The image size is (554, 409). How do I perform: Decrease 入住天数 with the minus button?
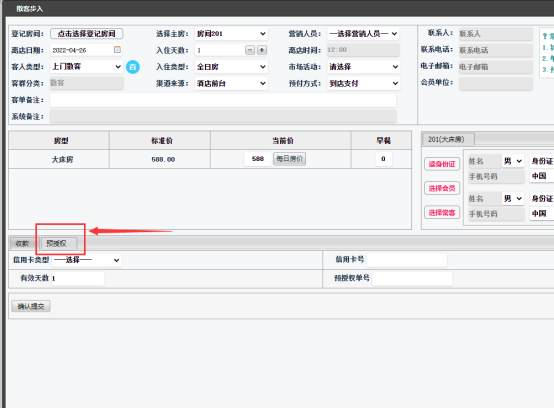(x=250, y=50)
